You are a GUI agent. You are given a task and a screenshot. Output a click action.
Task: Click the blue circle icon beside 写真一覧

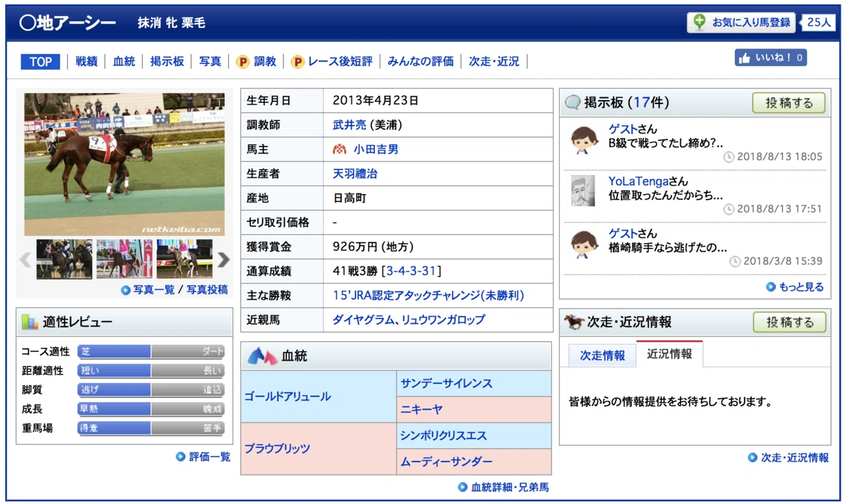click(x=125, y=290)
